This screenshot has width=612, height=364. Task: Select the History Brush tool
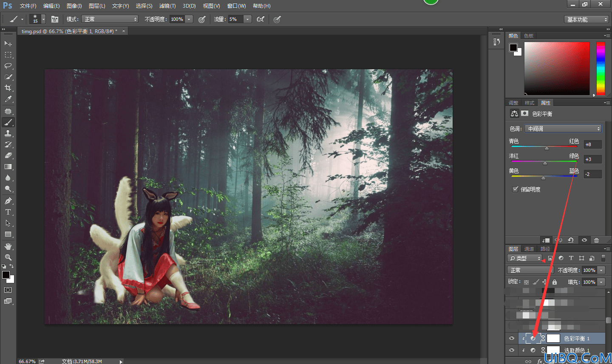[8, 144]
